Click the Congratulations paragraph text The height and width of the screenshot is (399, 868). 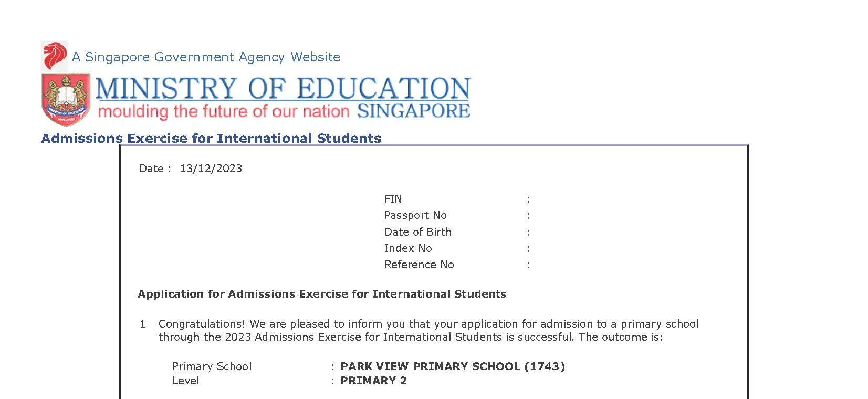(x=428, y=330)
